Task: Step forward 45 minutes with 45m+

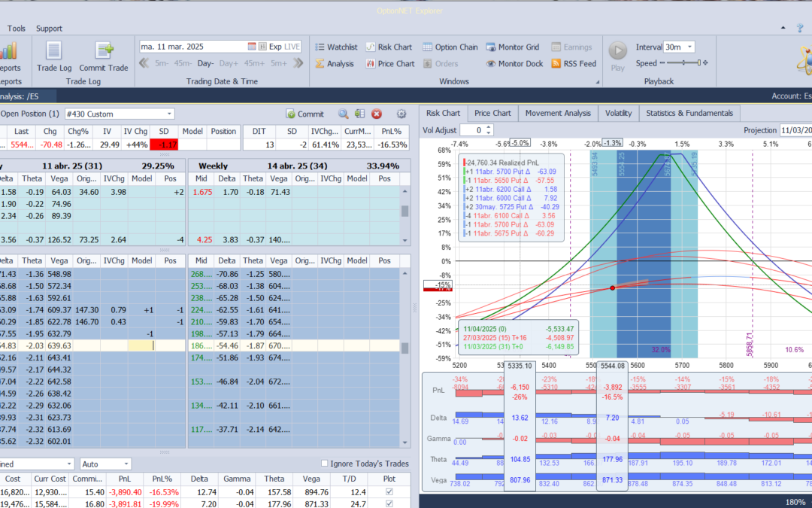Action: coord(254,63)
